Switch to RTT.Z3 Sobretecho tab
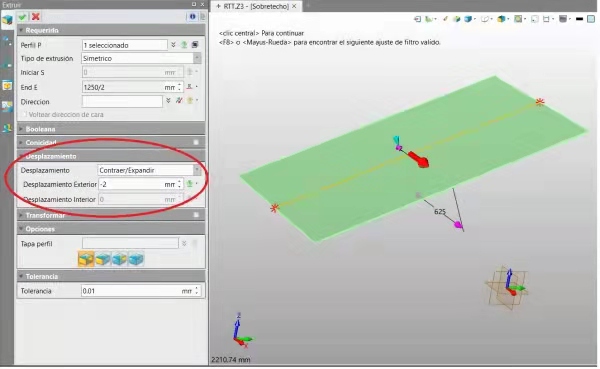This screenshot has width=600, height=369. coord(256,6)
